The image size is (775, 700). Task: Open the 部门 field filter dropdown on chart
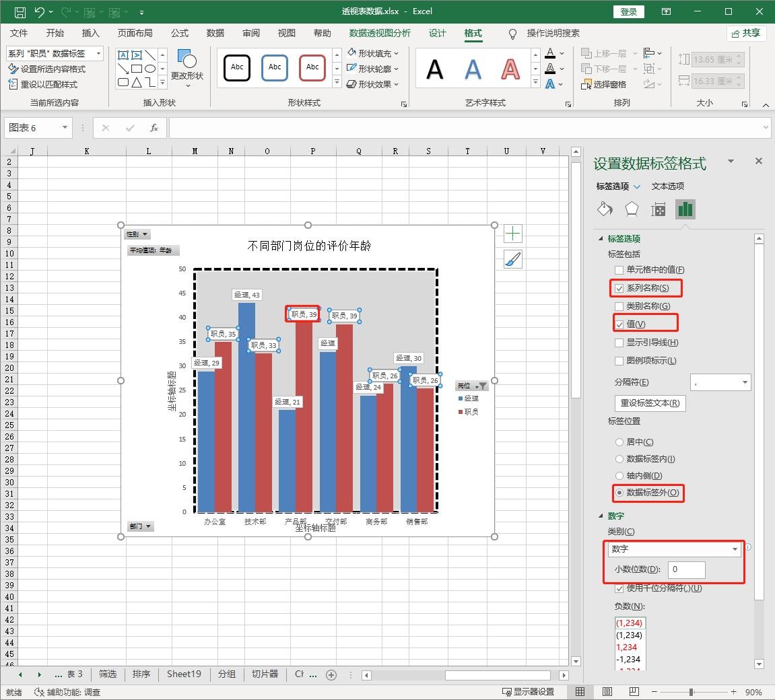pos(140,526)
